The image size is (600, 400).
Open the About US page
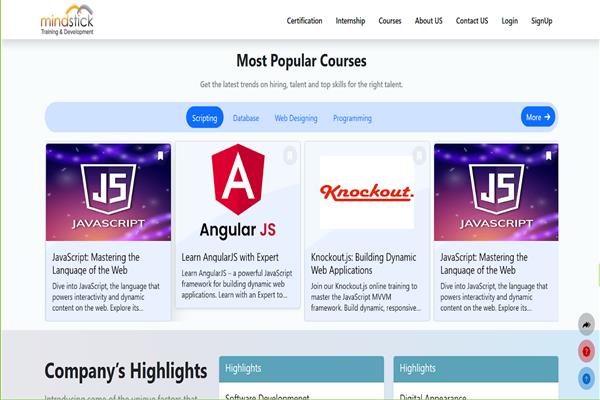[x=429, y=21]
